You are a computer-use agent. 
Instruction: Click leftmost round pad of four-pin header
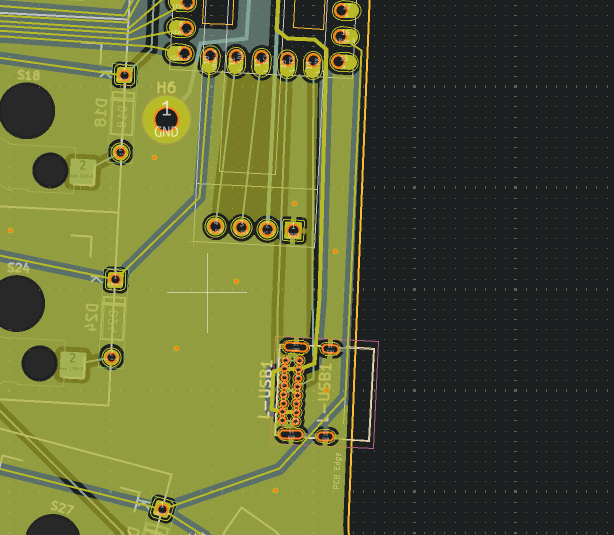click(216, 226)
